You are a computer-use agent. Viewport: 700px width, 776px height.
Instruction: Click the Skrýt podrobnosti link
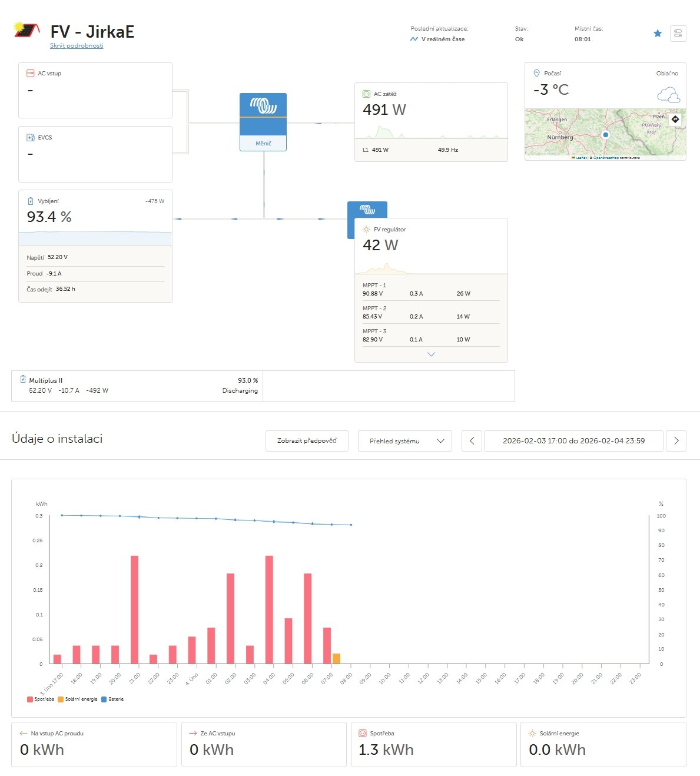pyautogui.click(x=77, y=46)
